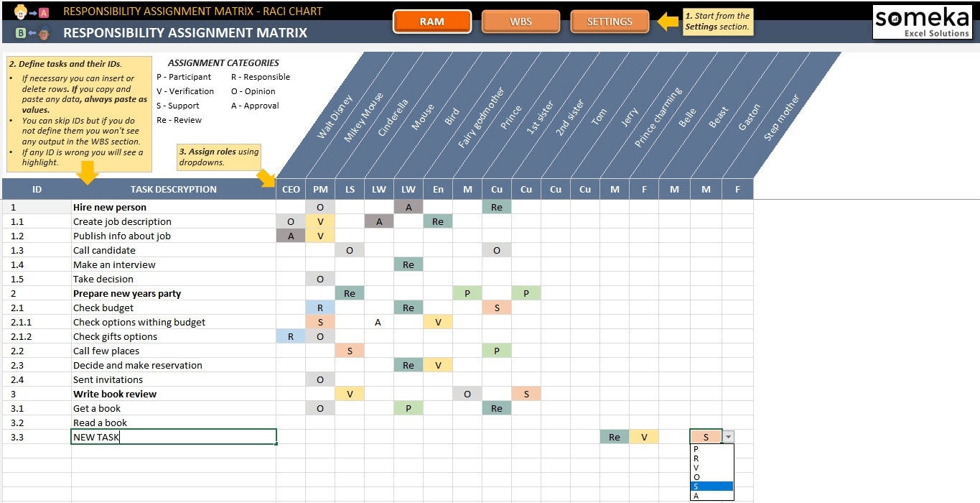Click the blonde woman emoji icon

20,12
